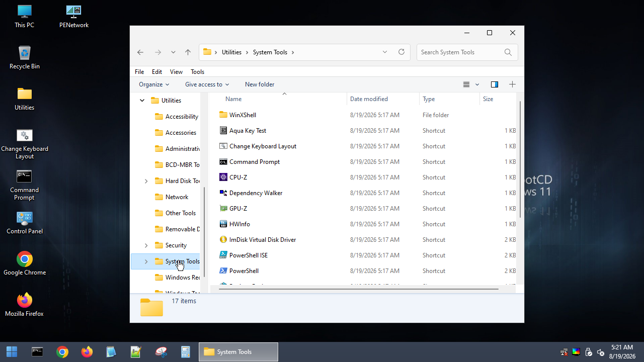Viewport: 644px width, 362px height.
Task: Expand the System Tools tree node
Action: pyautogui.click(x=146, y=261)
